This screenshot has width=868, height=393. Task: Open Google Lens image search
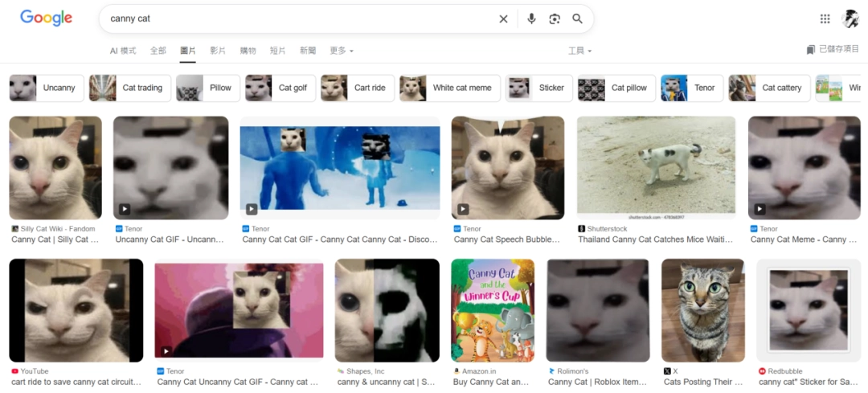pyautogui.click(x=555, y=18)
